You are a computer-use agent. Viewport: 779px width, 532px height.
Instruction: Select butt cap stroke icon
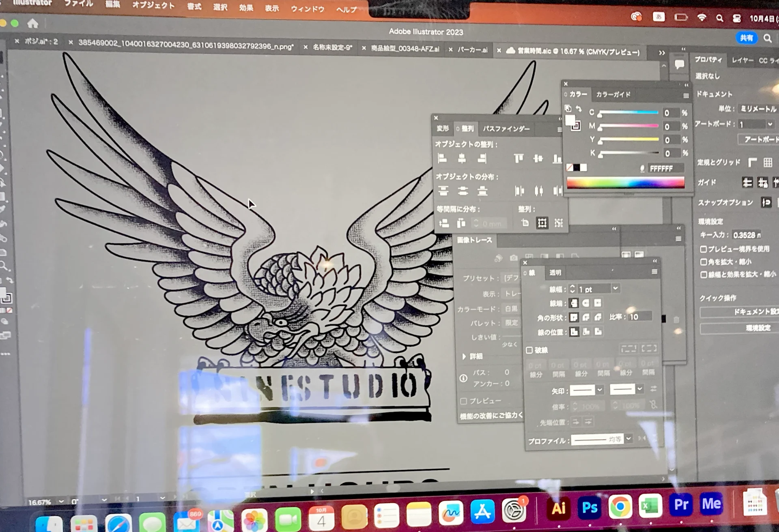point(574,303)
